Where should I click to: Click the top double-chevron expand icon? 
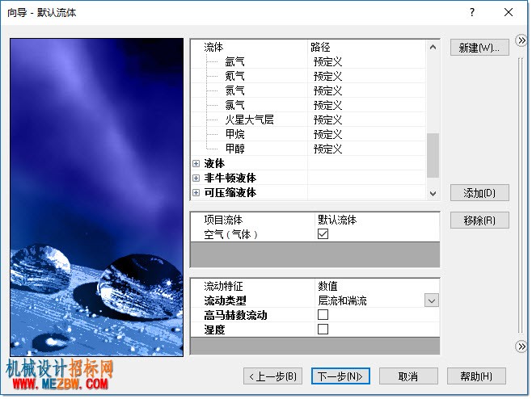pos(521,40)
